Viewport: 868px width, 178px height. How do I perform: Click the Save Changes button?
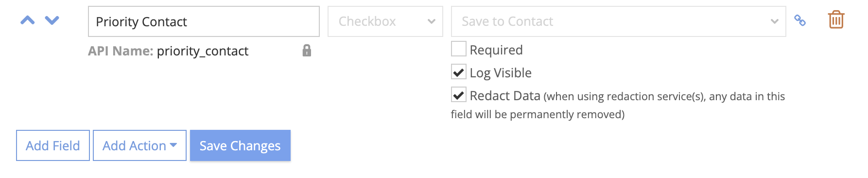(x=240, y=145)
